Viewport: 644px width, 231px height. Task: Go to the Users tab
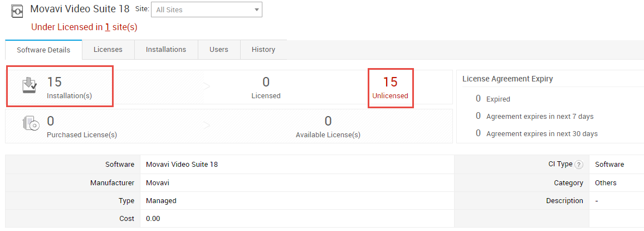coord(219,50)
